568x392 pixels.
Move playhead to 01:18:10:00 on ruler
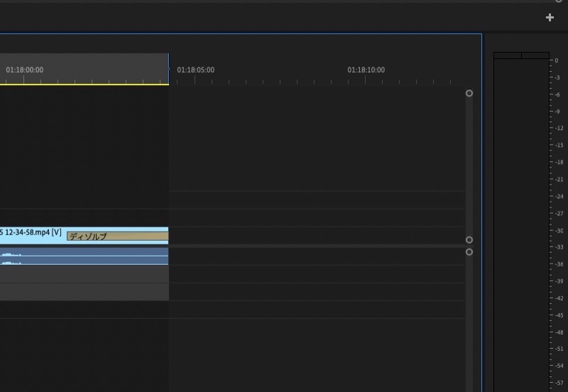click(366, 70)
